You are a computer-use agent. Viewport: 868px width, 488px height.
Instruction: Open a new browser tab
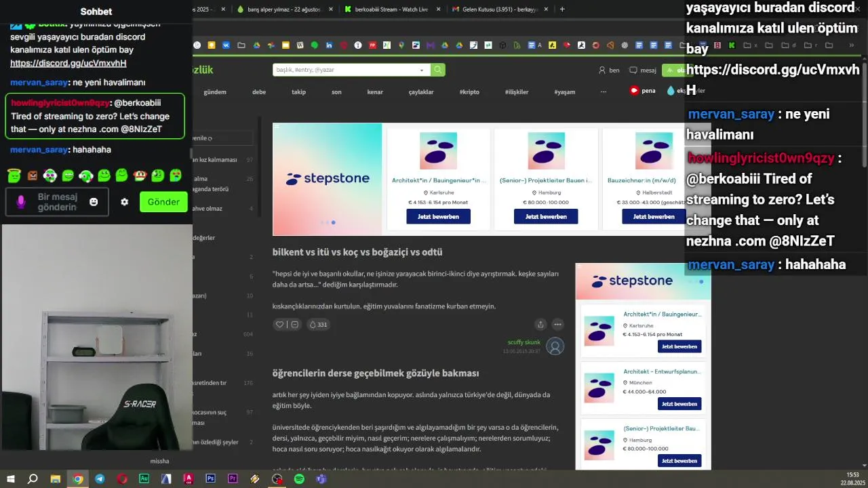point(562,9)
